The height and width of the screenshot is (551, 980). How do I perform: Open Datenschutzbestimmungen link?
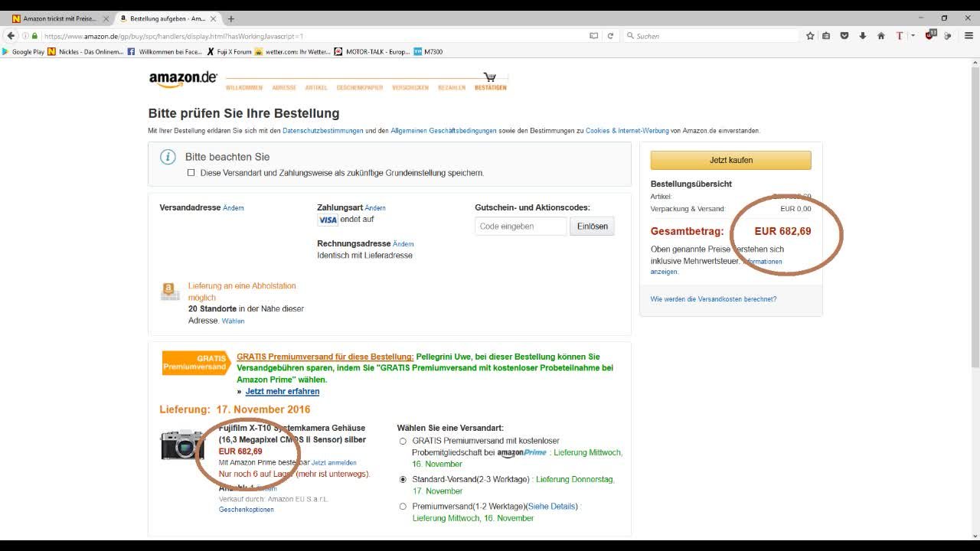323,131
